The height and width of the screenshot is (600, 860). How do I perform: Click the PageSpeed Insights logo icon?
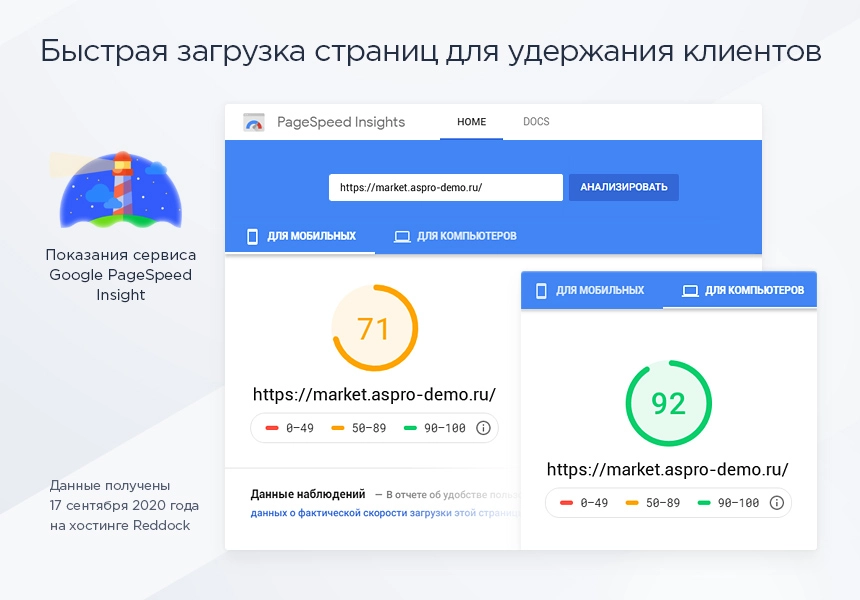(x=252, y=122)
